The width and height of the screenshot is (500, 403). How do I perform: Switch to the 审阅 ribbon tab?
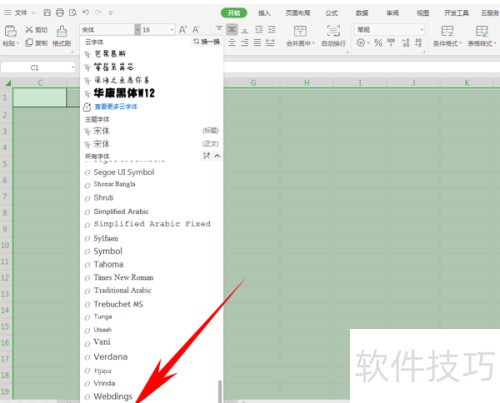click(392, 13)
